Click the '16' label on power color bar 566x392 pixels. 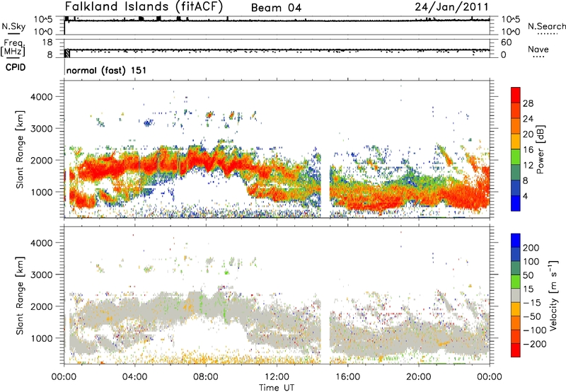528,150
